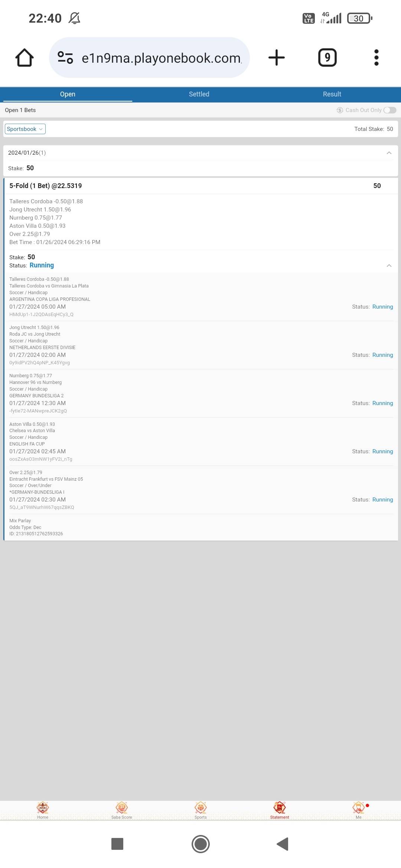Open Sports icon in bottom navigation

tap(200, 810)
